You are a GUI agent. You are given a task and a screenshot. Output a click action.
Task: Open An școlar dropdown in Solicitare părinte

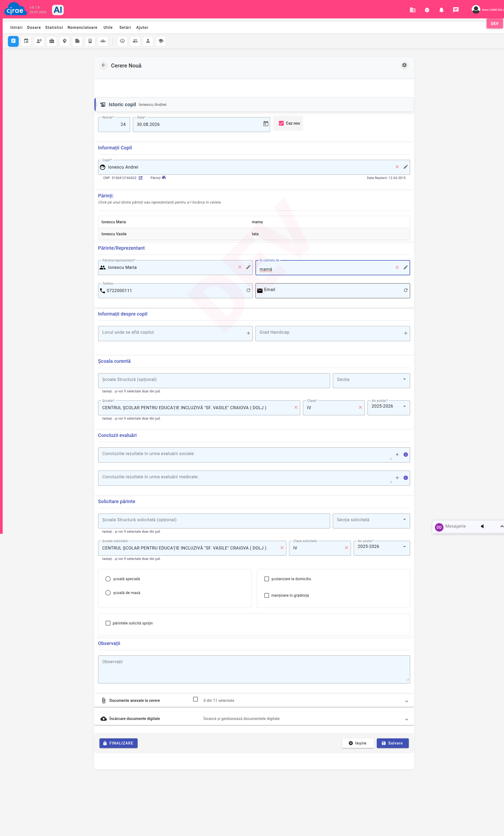click(382, 548)
